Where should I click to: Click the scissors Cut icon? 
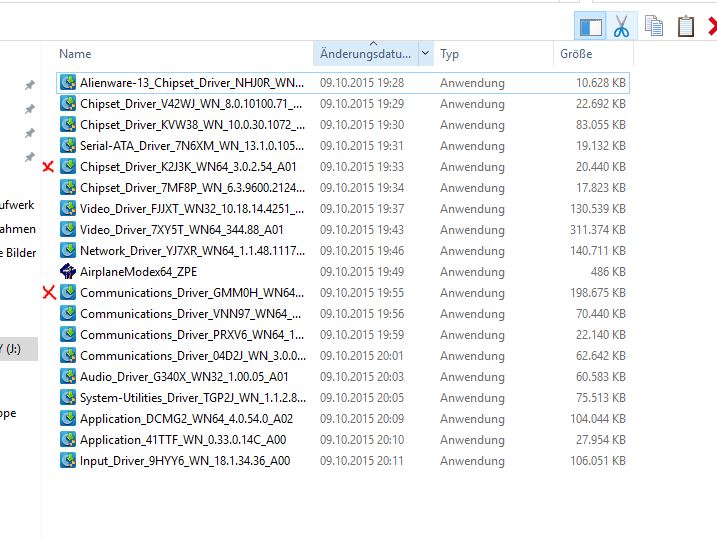(622, 26)
